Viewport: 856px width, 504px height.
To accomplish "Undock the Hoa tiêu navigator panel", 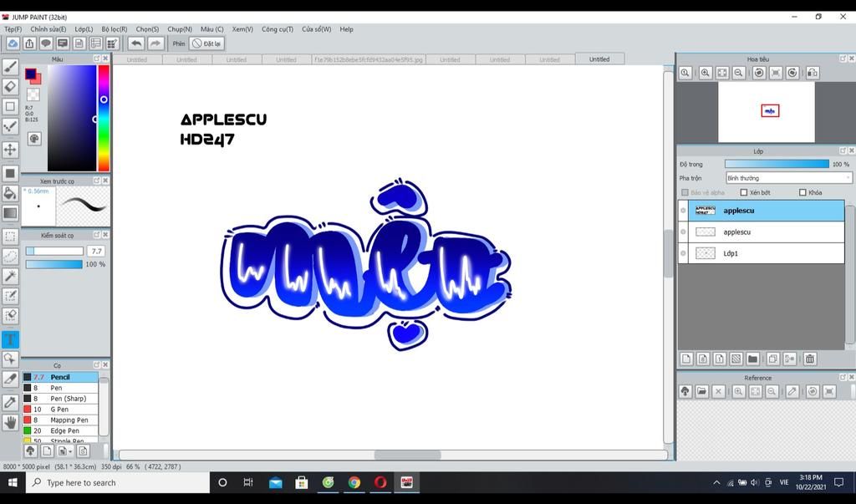I will 843,59.
